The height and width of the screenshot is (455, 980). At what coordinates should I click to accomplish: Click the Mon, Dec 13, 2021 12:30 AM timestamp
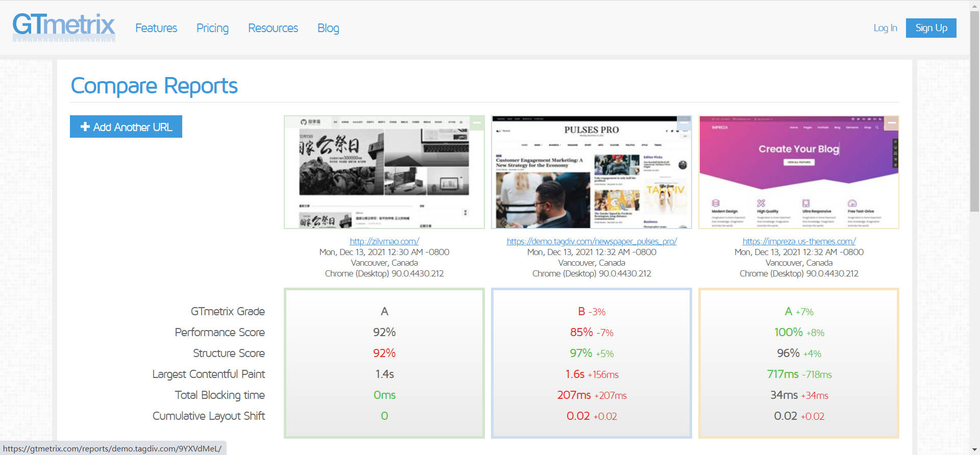coord(384,252)
